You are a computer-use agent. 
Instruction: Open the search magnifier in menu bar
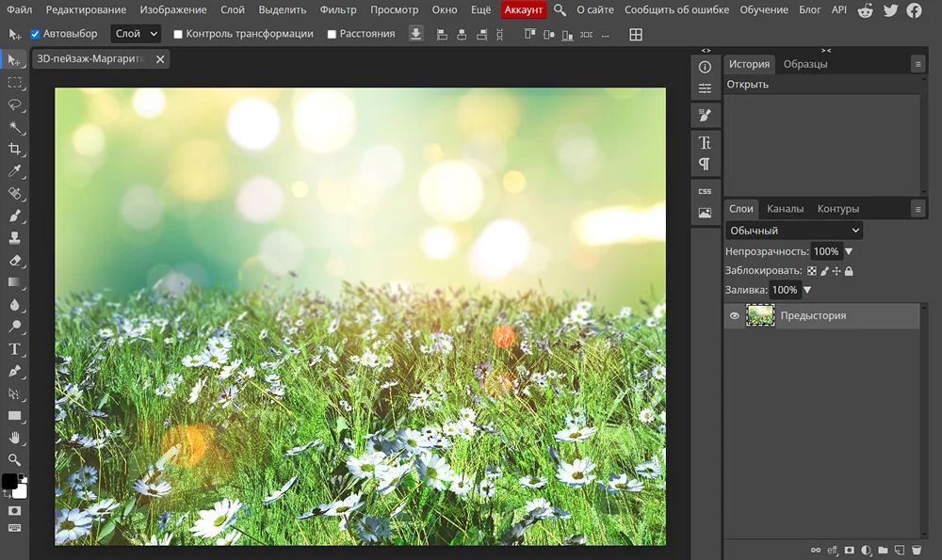pos(560,10)
